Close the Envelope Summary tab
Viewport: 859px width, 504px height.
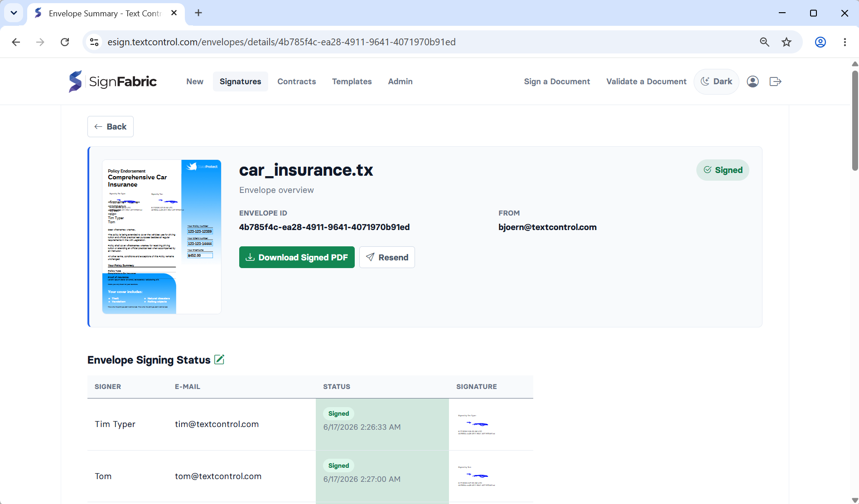tap(174, 13)
